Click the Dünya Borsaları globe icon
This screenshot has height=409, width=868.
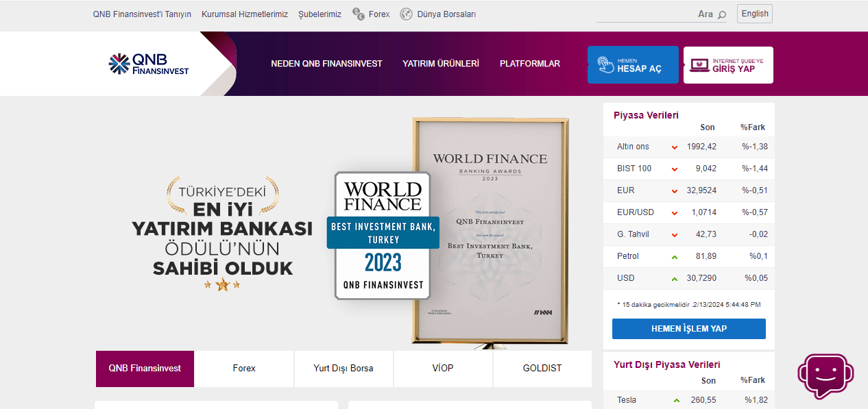coord(406,14)
